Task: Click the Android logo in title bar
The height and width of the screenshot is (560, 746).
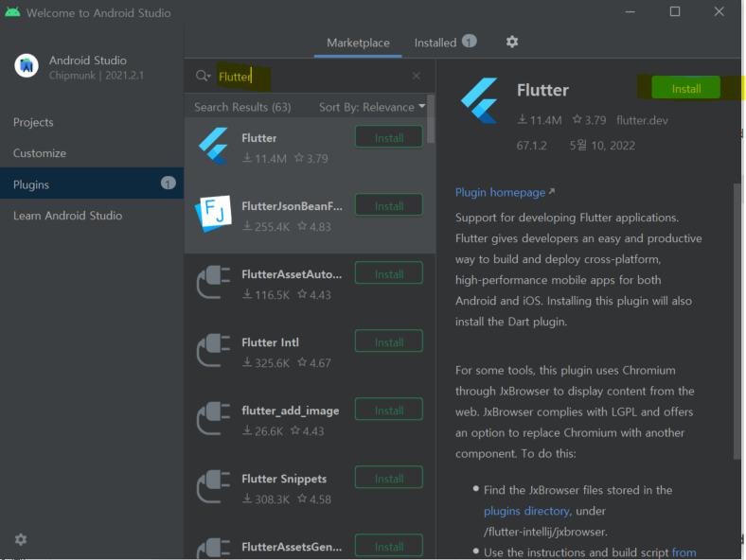Action: (12, 12)
